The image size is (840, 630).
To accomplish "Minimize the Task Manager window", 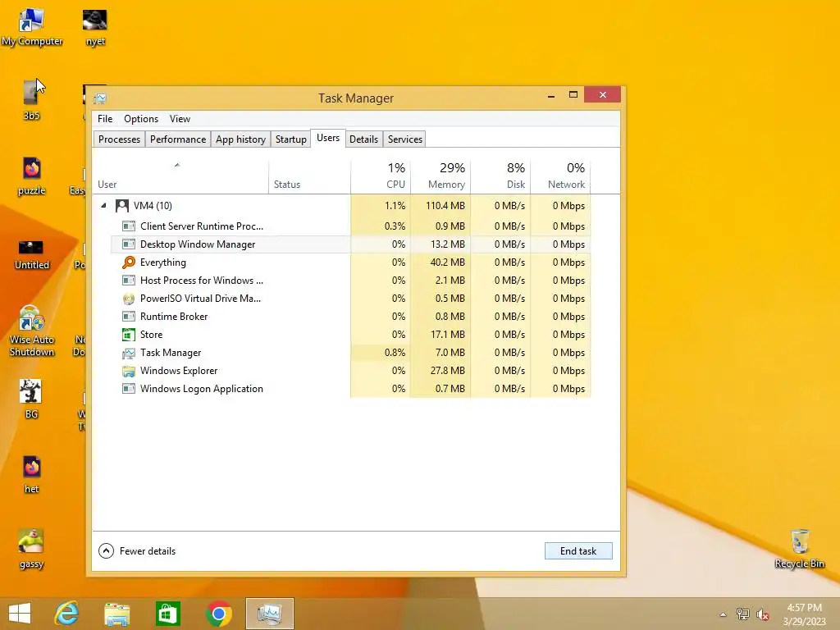I will click(x=551, y=95).
